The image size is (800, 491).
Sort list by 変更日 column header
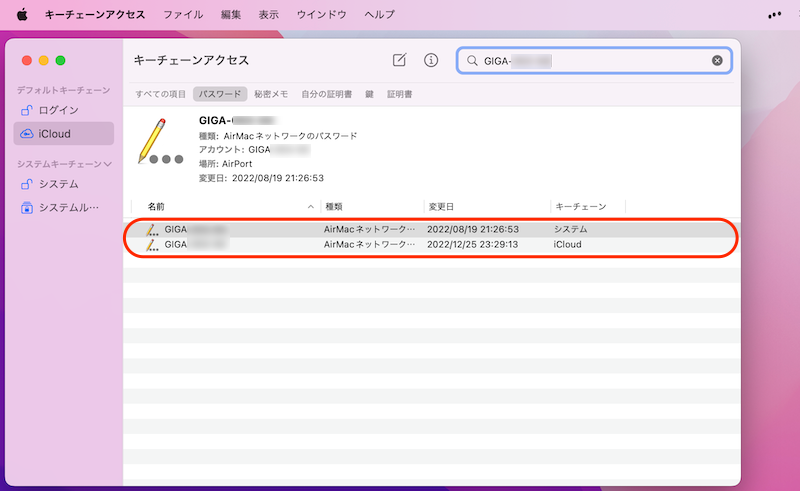(441, 206)
